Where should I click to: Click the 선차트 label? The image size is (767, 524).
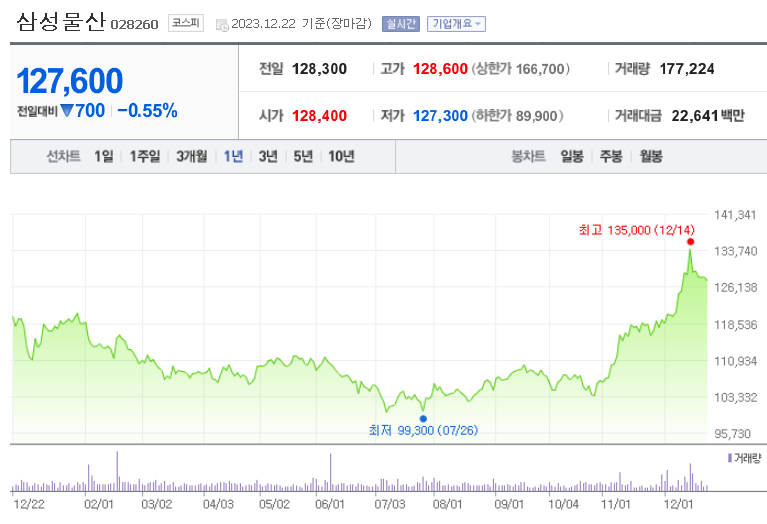click(64, 157)
